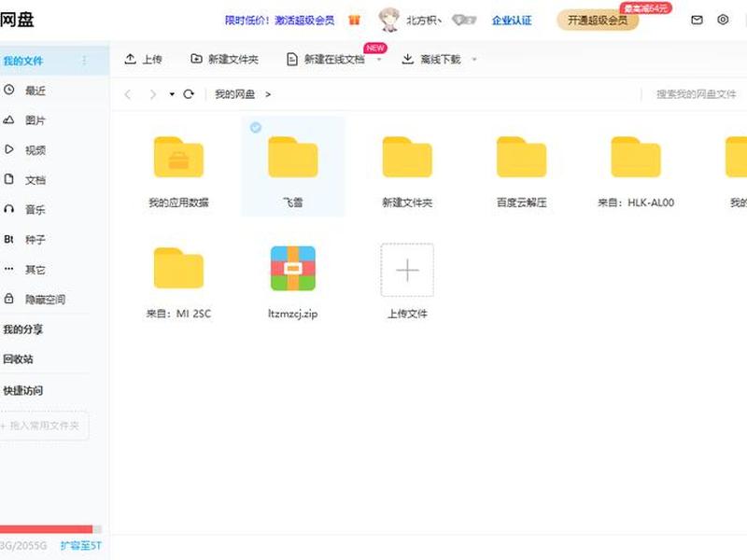Open the mail messages icon

(x=697, y=20)
